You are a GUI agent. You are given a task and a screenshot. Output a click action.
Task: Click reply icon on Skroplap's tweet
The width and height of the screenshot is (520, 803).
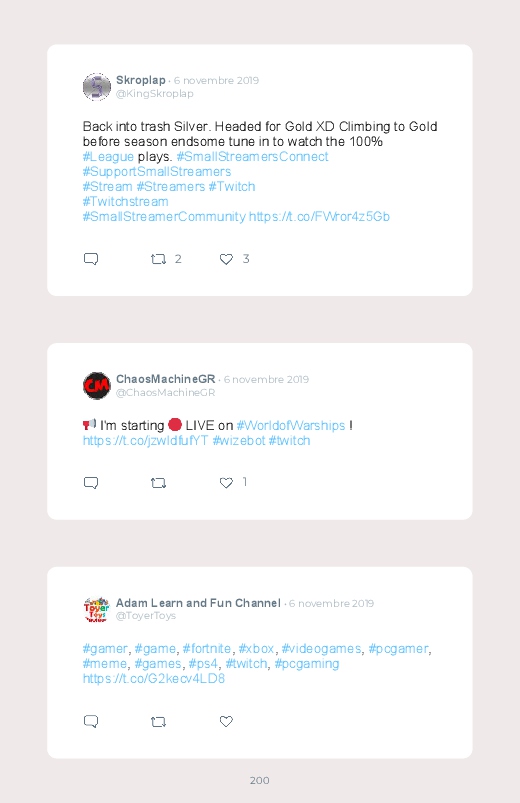coord(91,259)
